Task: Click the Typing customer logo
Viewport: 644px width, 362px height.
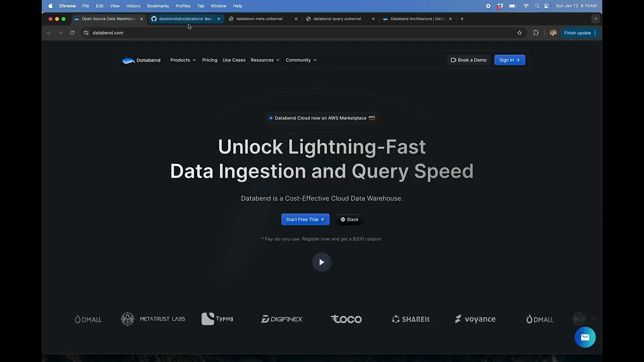Action: tap(217, 319)
